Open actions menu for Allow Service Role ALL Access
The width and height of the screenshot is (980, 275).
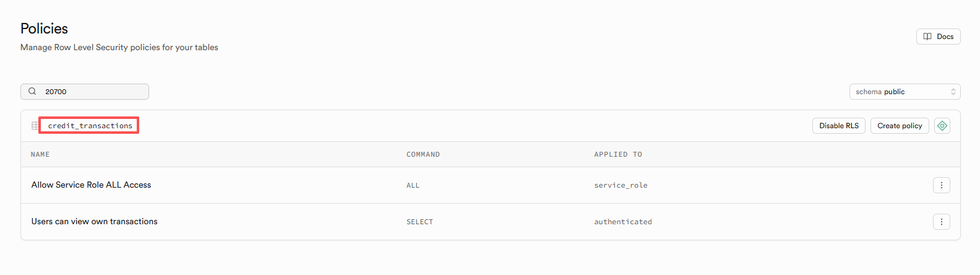[x=941, y=185]
